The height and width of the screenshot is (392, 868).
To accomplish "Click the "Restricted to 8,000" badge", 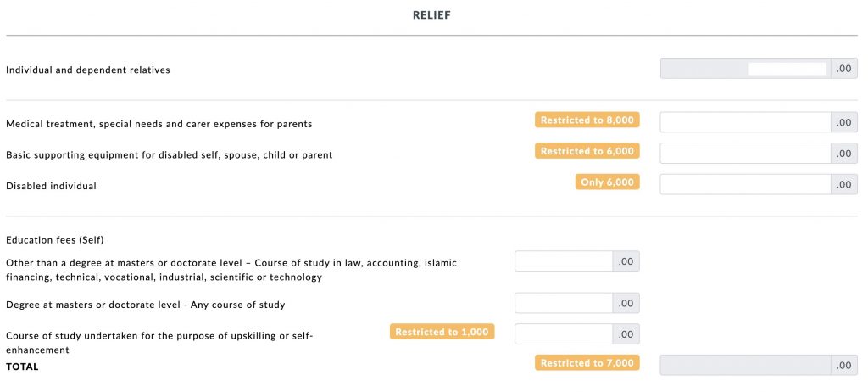I will pos(587,120).
